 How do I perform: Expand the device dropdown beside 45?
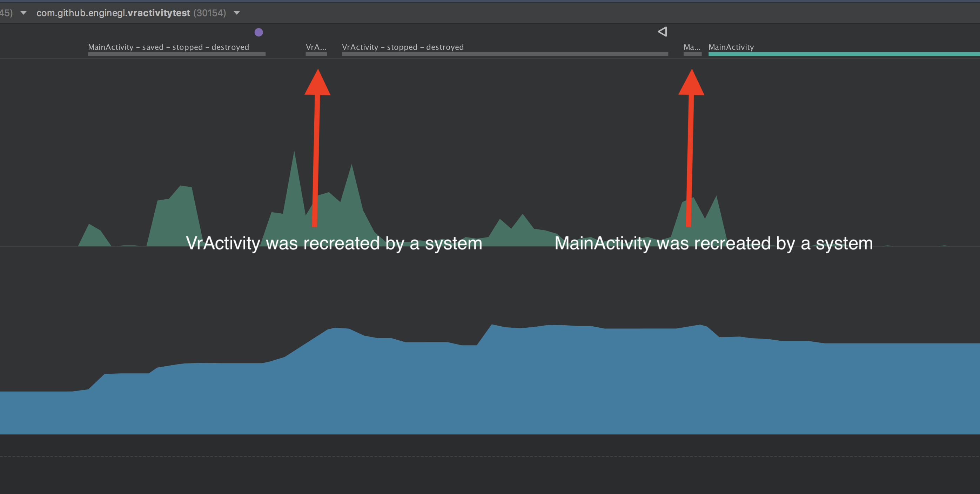23,13
